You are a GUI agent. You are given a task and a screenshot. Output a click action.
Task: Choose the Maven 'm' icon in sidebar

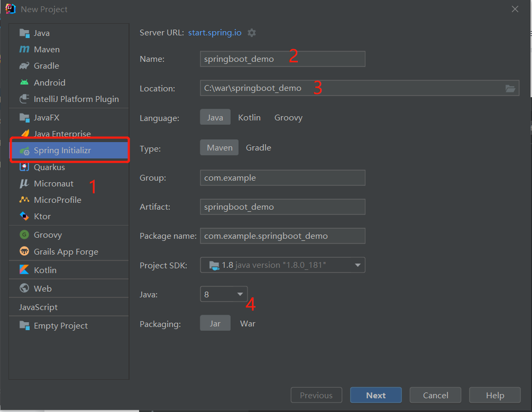tap(24, 50)
